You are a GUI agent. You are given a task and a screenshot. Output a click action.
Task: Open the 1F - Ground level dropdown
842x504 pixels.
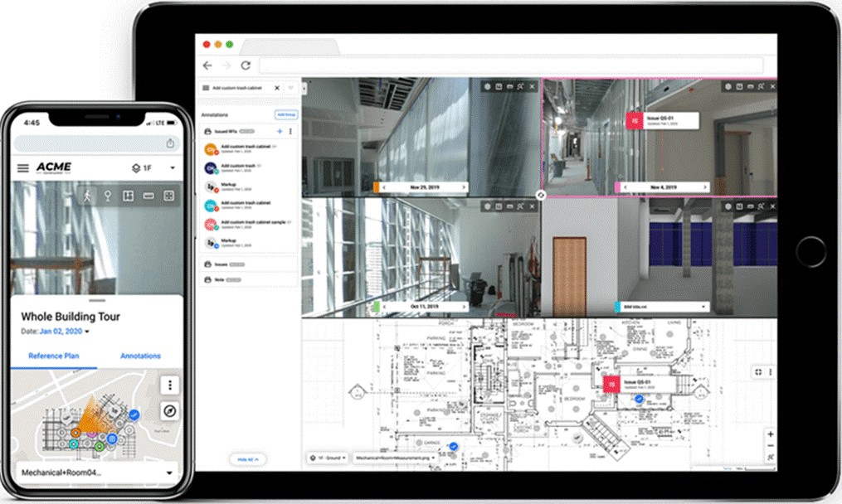(x=326, y=458)
